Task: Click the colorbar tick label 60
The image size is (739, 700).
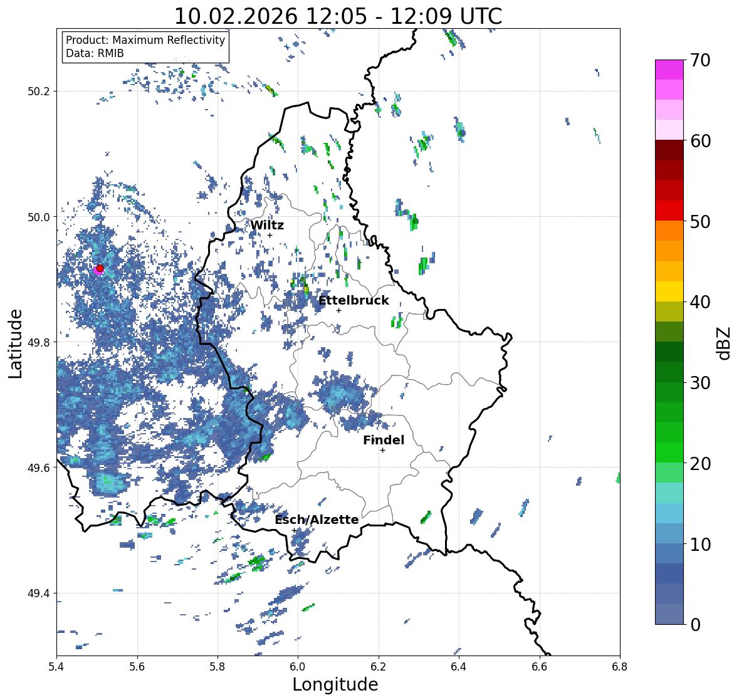Action: pyautogui.click(x=700, y=141)
